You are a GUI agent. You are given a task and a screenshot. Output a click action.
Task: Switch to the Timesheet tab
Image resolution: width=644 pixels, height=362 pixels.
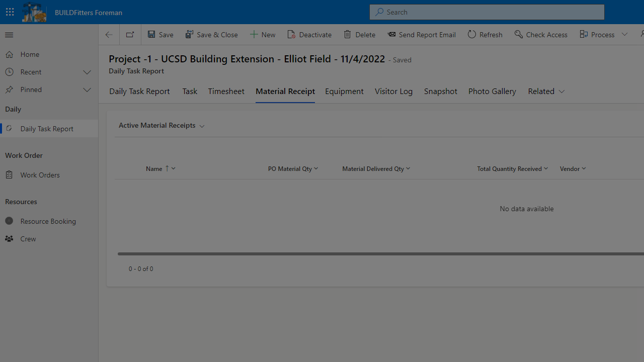point(226,91)
